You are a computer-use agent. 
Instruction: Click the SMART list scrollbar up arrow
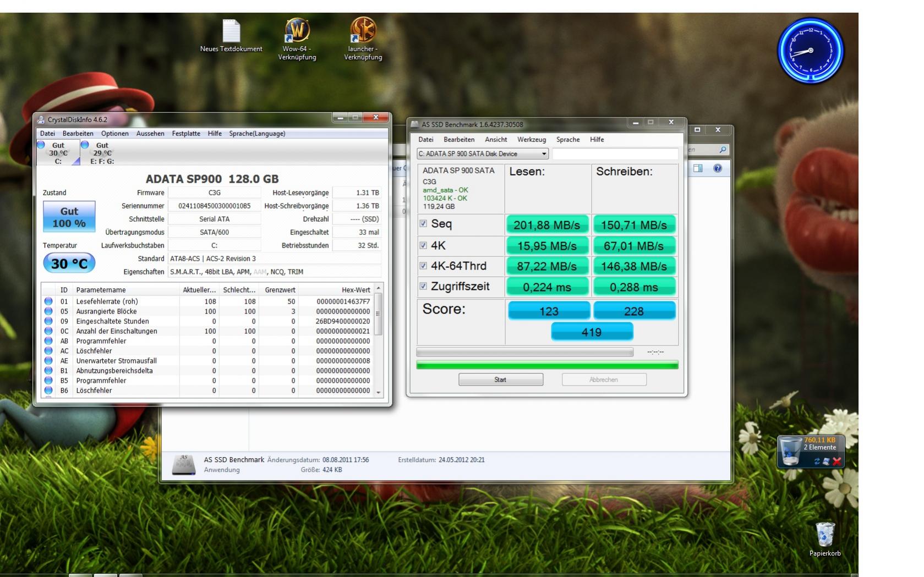coord(378,289)
